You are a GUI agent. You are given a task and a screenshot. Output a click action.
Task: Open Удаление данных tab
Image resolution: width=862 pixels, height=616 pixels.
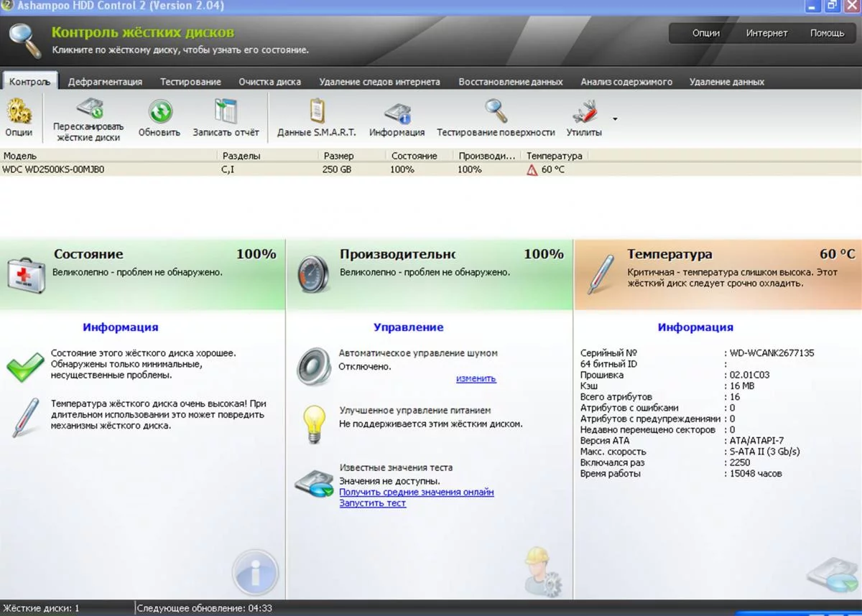point(727,82)
